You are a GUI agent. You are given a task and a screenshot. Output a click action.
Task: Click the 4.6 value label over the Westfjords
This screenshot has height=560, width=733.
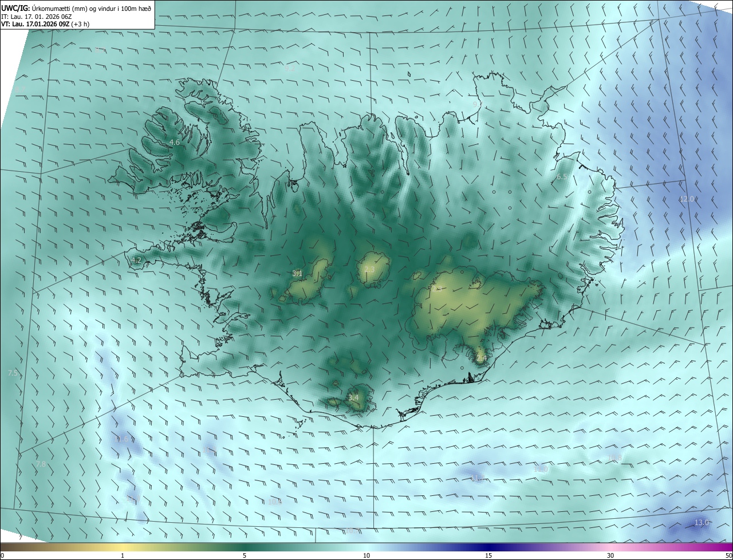[175, 142]
